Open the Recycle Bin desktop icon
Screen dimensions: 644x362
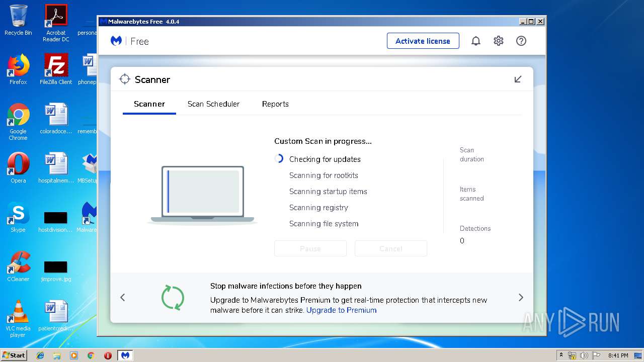[18, 20]
